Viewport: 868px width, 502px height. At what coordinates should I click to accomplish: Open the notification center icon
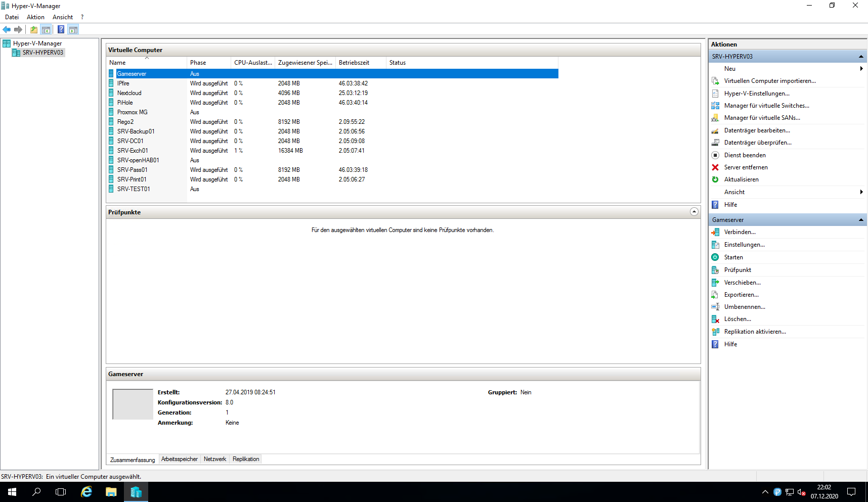pyautogui.click(x=851, y=492)
